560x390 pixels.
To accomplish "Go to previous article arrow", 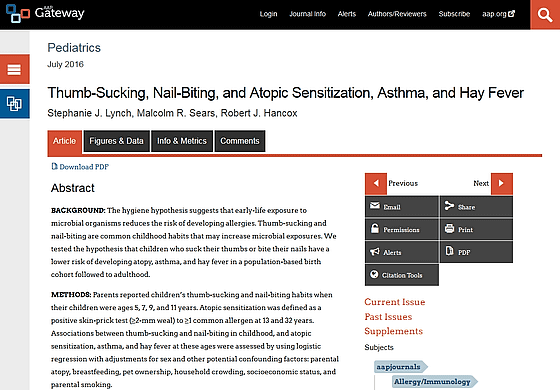I will (x=376, y=184).
